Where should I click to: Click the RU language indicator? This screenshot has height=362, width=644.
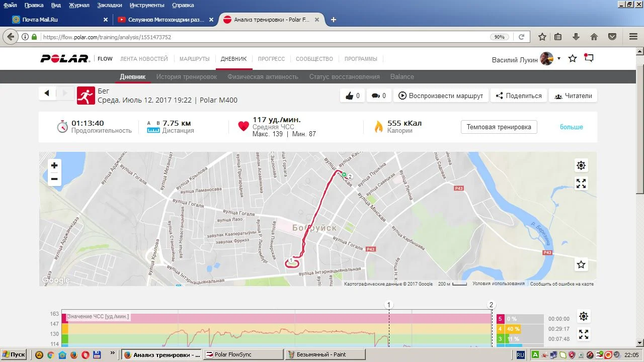520,354
